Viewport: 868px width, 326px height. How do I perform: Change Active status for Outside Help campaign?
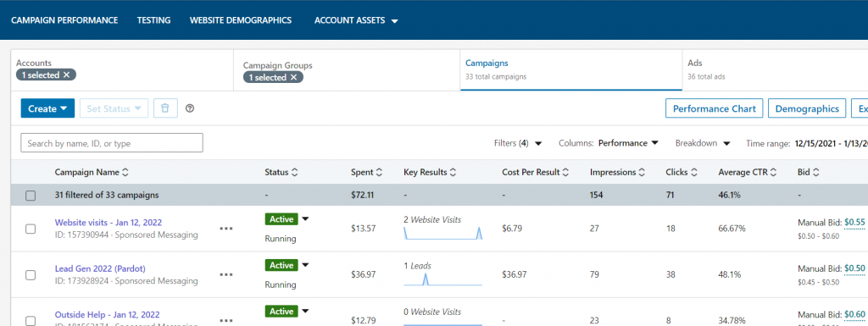click(287, 311)
